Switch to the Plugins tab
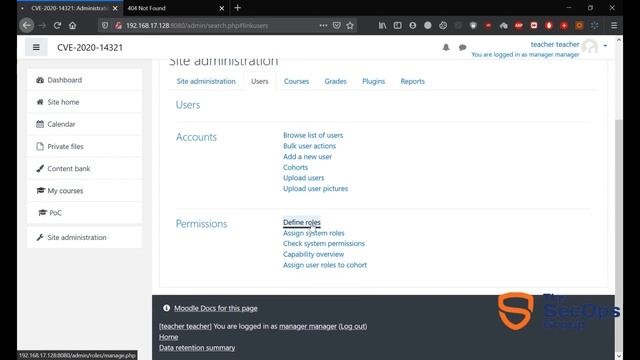This screenshot has height=360, width=640. [373, 81]
